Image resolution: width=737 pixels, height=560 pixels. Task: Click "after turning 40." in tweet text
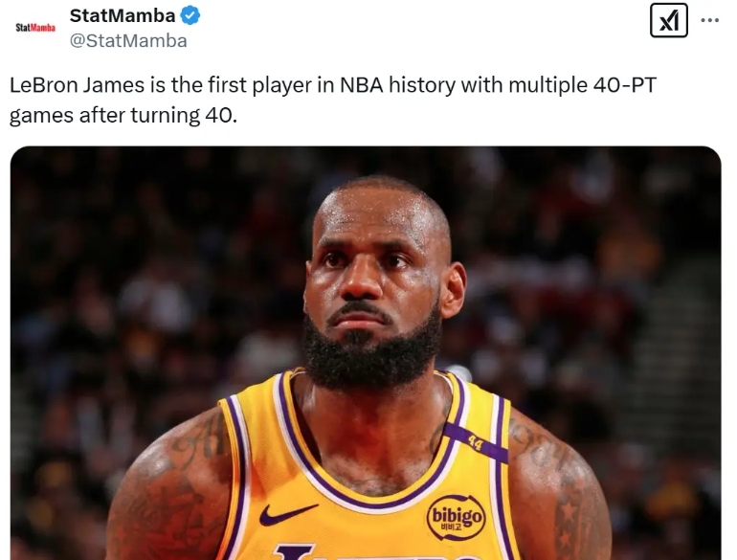tap(158, 115)
